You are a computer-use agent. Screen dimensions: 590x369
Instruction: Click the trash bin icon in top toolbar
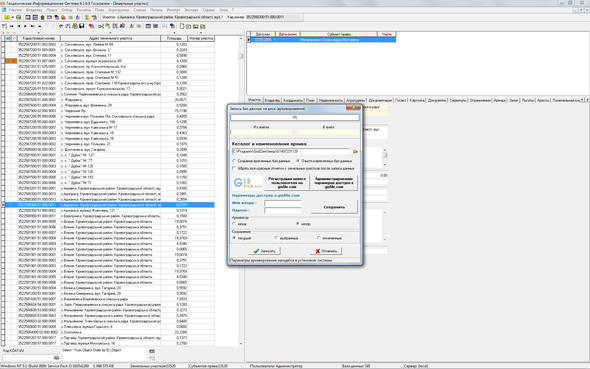42,17
